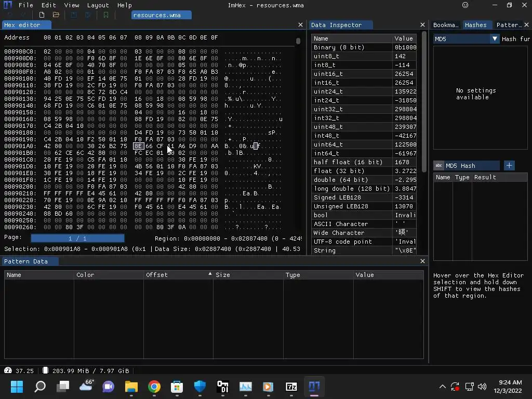Open Microsoft Store from the taskbar
532x399 pixels.
(177, 387)
